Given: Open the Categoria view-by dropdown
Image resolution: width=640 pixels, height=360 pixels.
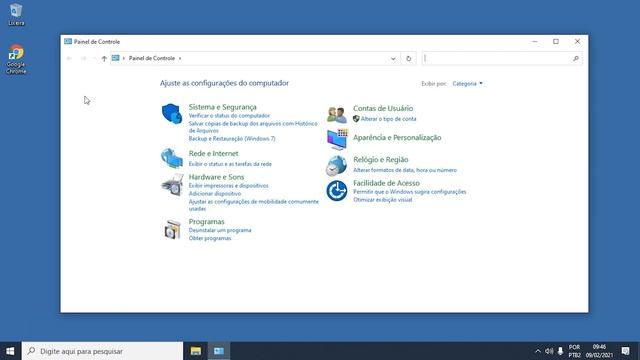Looking at the screenshot, I should click(x=467, y=84).
